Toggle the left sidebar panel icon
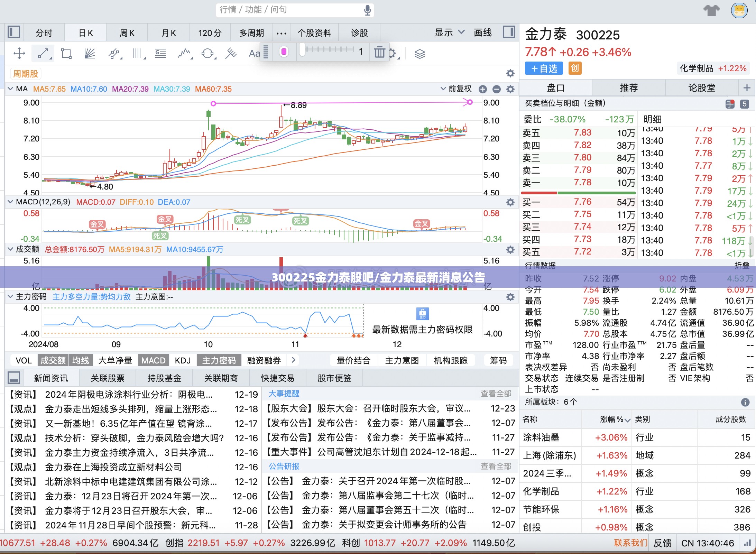Viewport: 756px width, 554px height. click(x=14, y=33)
